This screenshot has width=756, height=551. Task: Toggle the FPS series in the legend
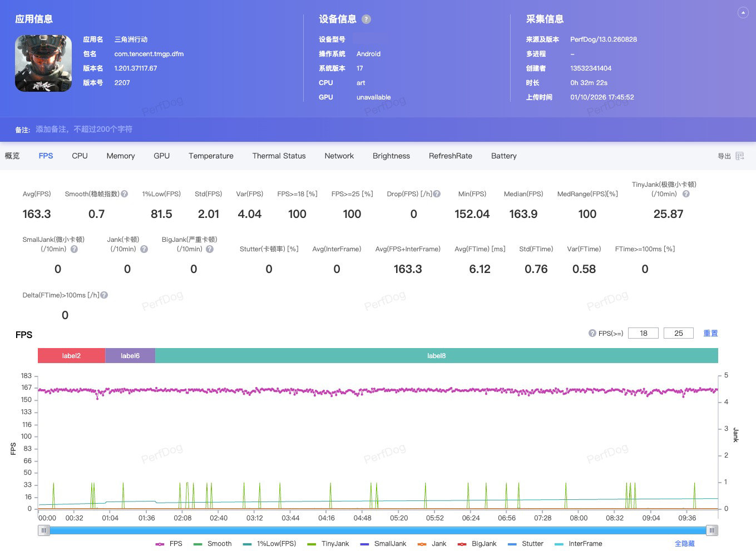coord(169,544)
